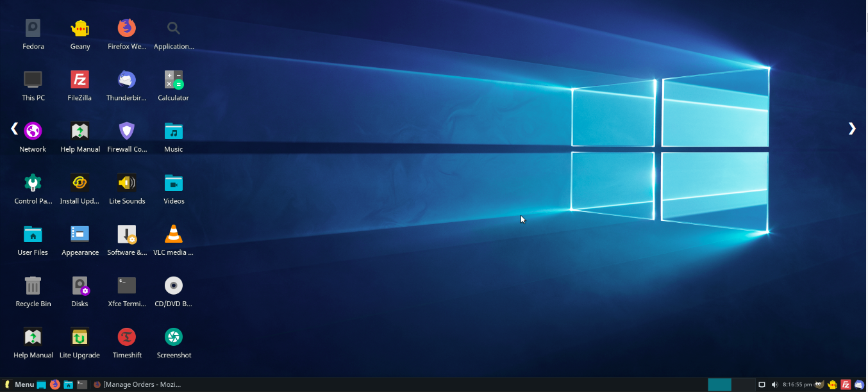Click the Thunderbird tray icon
Image resolution: width=868 pixels, height=392 pixels.
pyautogui.click(x=859, y=384)
